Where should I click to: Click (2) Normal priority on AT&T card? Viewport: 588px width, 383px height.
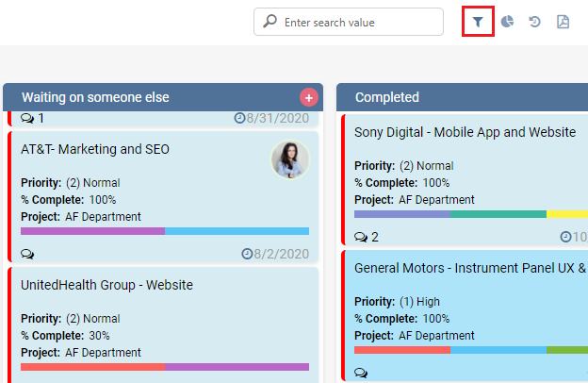pos(93,183)
